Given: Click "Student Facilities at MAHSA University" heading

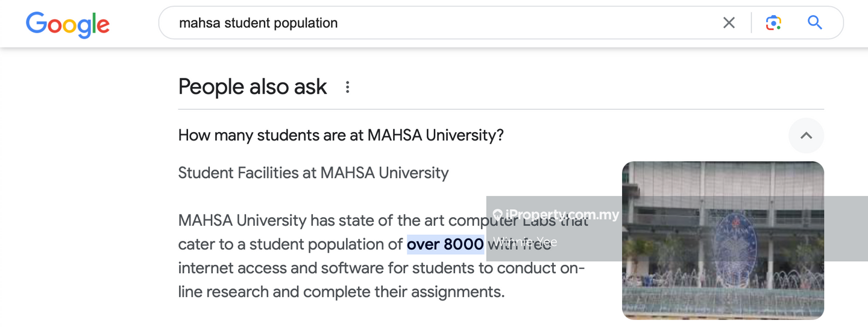Looking at the screenshot, I should point(313,173).
